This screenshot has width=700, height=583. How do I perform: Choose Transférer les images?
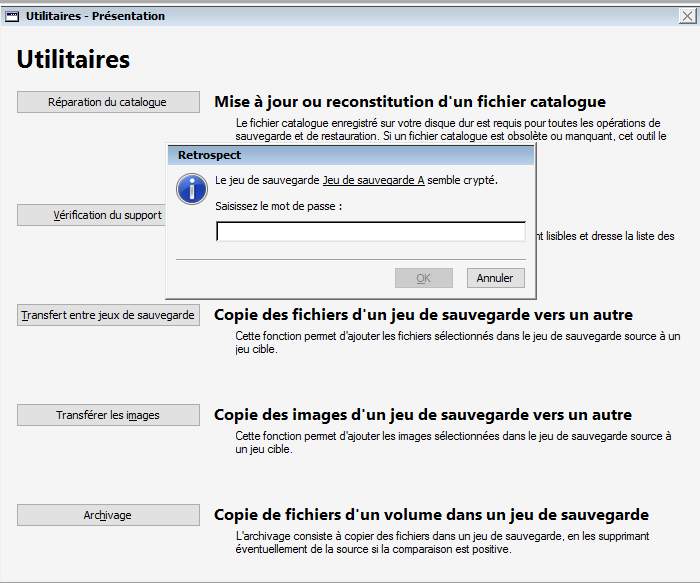pos(107,415)
